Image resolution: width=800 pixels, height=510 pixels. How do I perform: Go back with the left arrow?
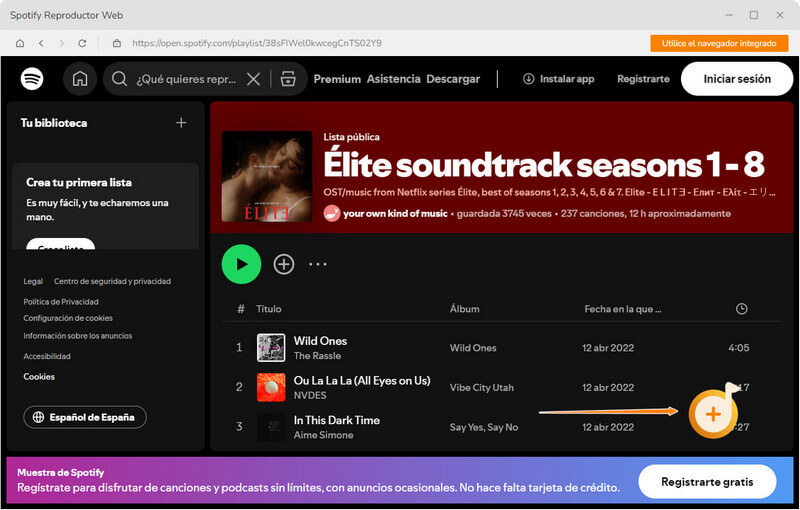41,43
